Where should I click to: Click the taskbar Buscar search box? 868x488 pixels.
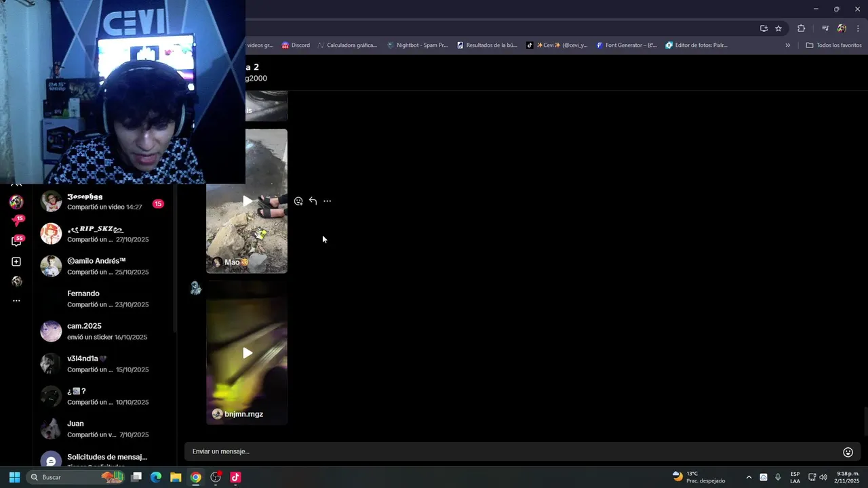pos(75,477)
